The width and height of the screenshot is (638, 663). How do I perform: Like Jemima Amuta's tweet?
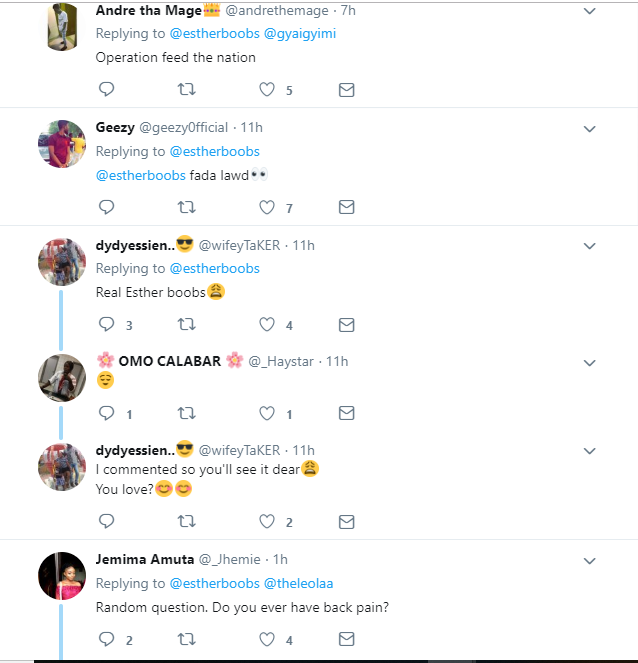267,639
